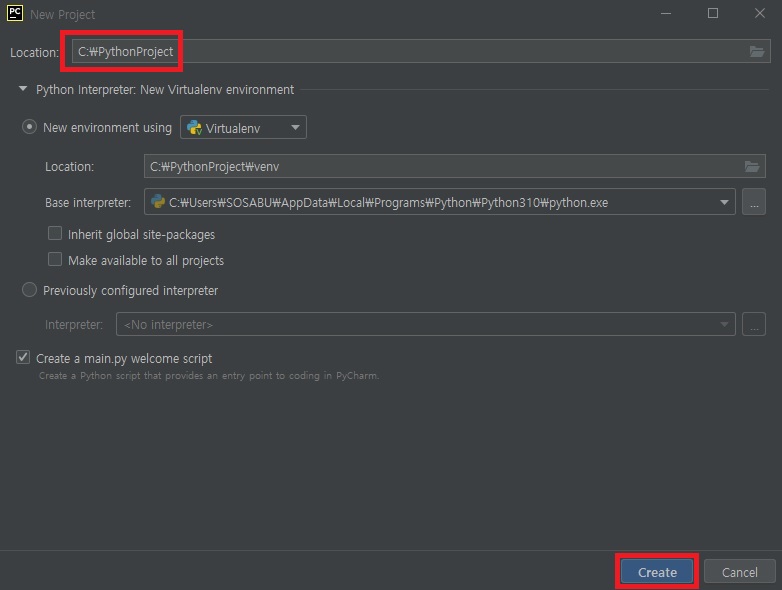The height and width of the screenshot is (590, 782).
Task: Uncheck Create a main.py welcome script
Action: (22, 357)
